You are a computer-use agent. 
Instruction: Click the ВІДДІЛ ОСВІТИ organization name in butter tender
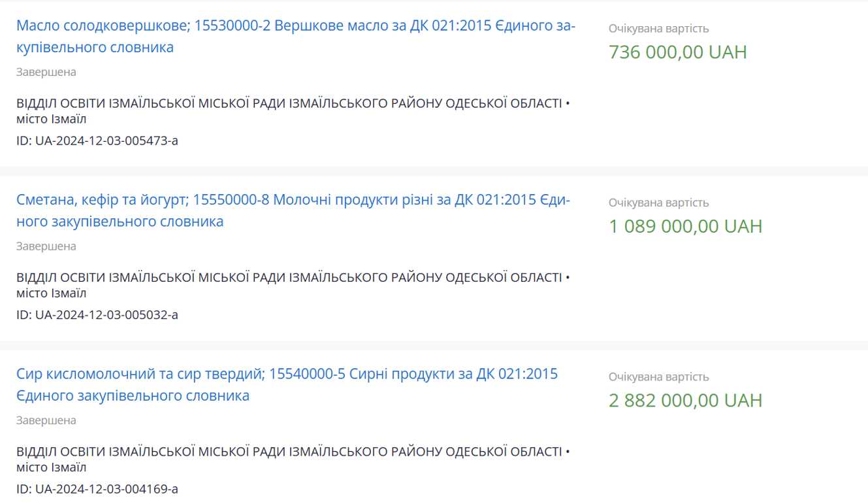point(289,103)
